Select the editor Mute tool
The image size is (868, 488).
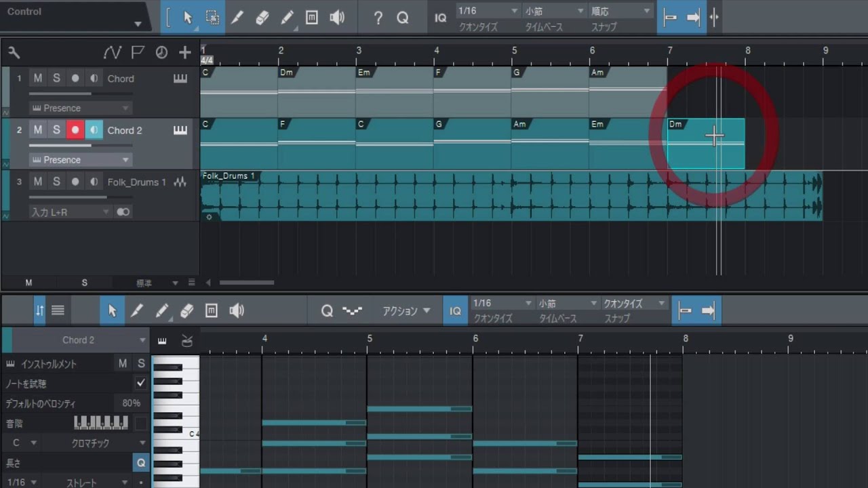coord(212,310)
